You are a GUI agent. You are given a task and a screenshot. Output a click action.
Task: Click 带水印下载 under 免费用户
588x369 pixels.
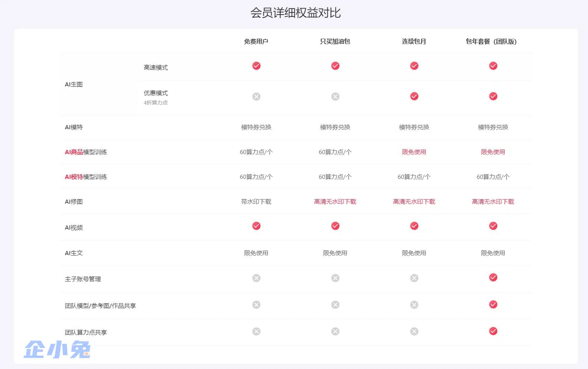pyautogui.click(x=256, y=202)
